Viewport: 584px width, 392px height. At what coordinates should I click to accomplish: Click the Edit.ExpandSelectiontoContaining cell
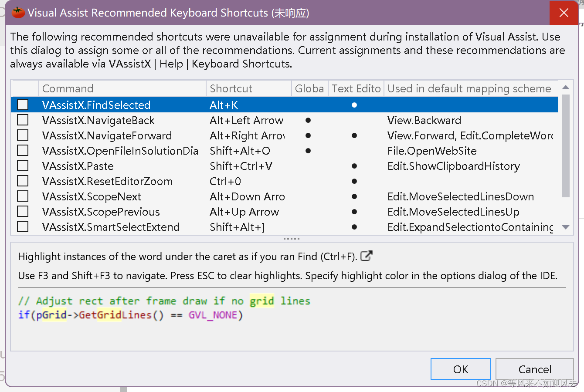470,227
